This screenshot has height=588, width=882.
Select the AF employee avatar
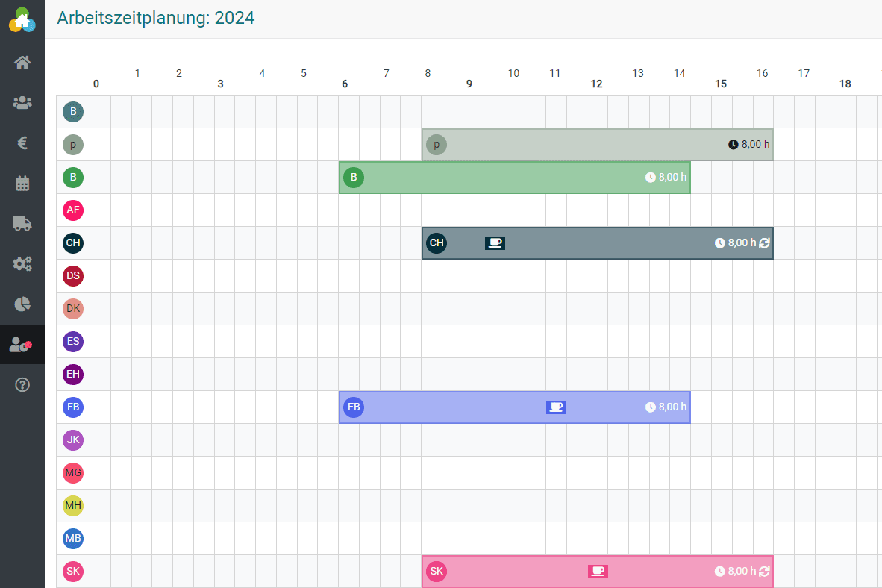pyautogui.click(x=73, y=210)
